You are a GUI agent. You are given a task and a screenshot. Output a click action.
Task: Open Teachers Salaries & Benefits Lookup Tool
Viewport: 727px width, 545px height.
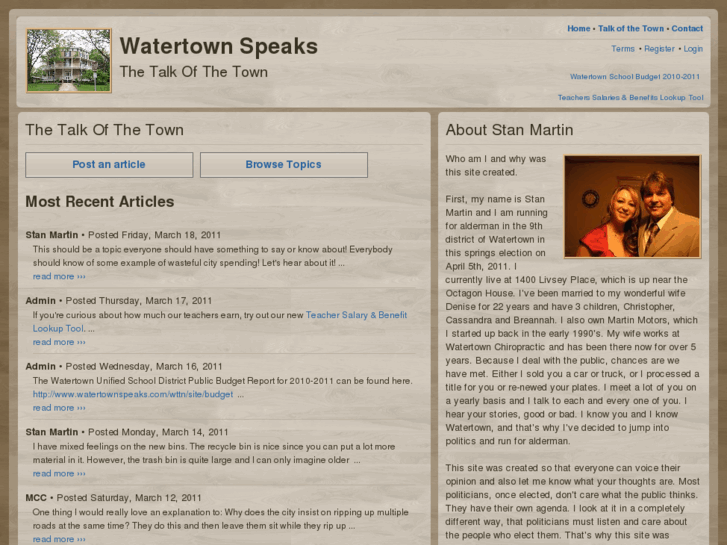(x=631, y=97)
